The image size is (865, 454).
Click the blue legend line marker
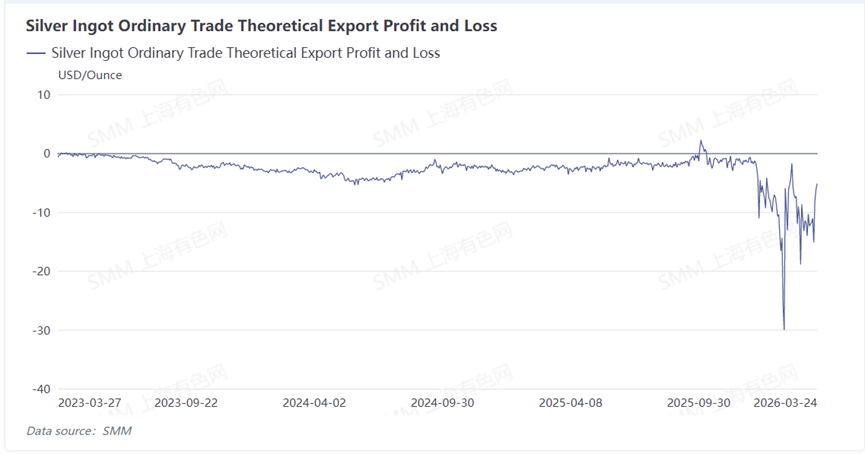click(x=36, y=53)
